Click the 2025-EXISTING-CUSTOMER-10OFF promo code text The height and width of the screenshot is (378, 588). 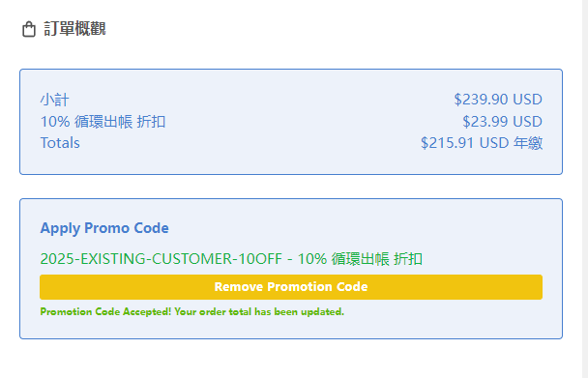pos(161,259)
